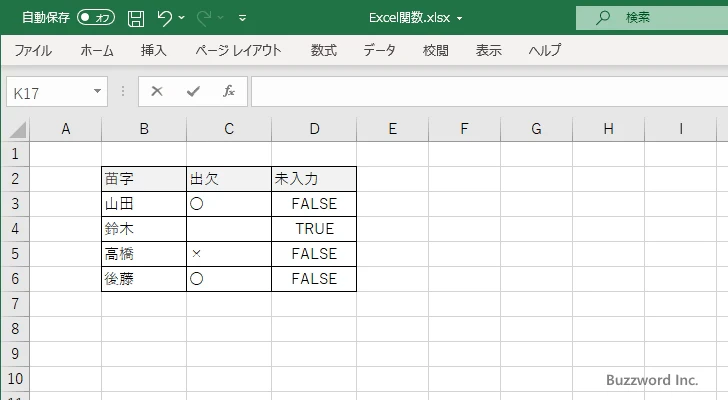The height and width of the screenshot is (400, 728).
Task: Select the 出欠 header cell
Action: coord(229,179)
